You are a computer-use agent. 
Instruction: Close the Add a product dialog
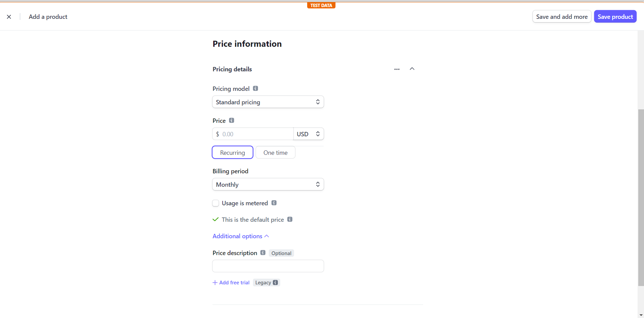[9, 17]
